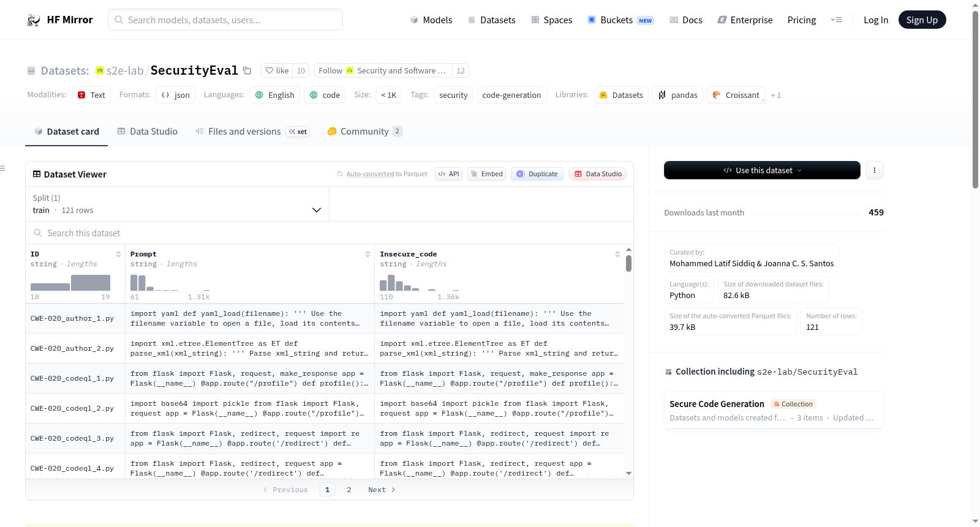
Task: Click the code-generation tag
Action: point(511,95)
